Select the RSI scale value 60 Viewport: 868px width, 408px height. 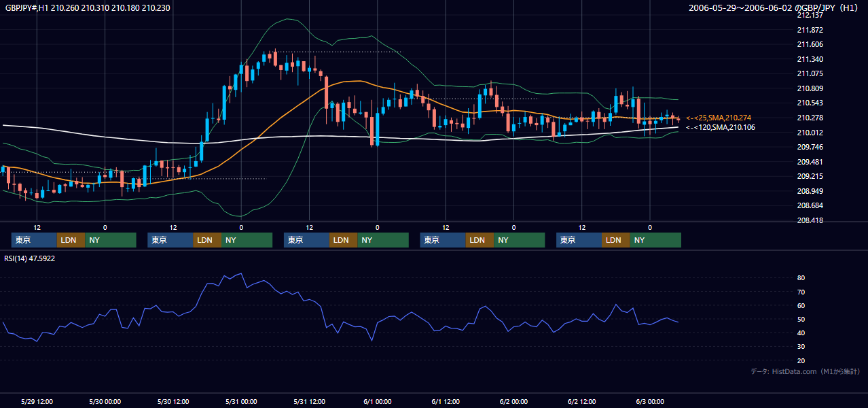click(x=801, y=305)
